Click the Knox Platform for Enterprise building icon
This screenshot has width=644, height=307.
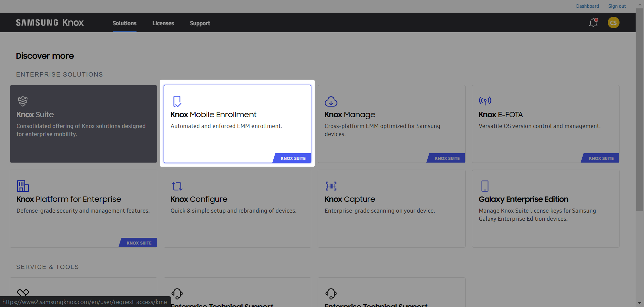point(23,186)
